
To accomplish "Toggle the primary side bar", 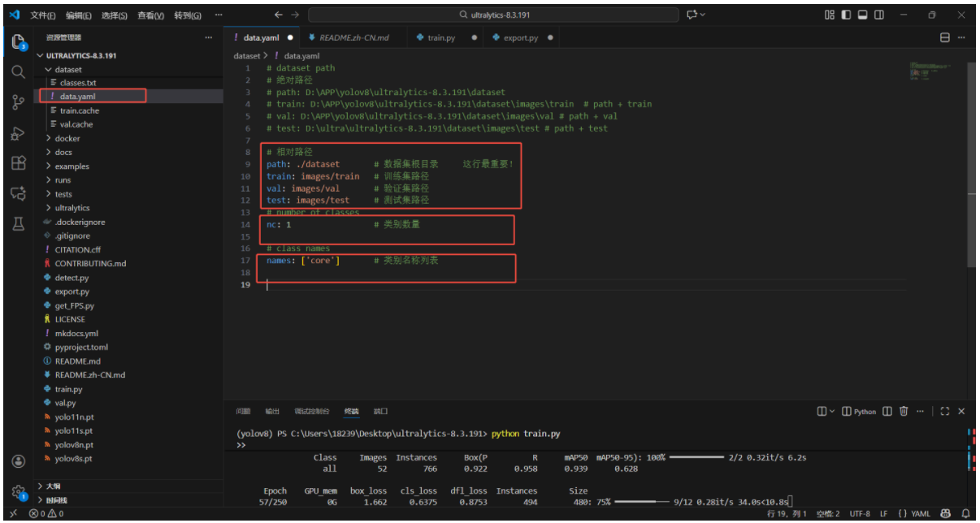I will [x=846, y=15].
